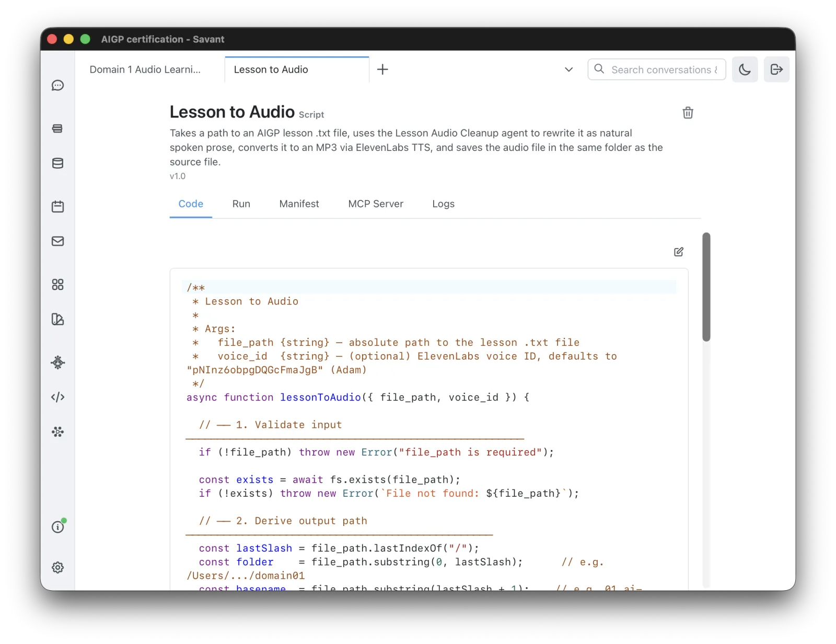Click the 'Script' label beside the title
The height and width of the screenshot is (644, 836).
click(x=311, y=114)
